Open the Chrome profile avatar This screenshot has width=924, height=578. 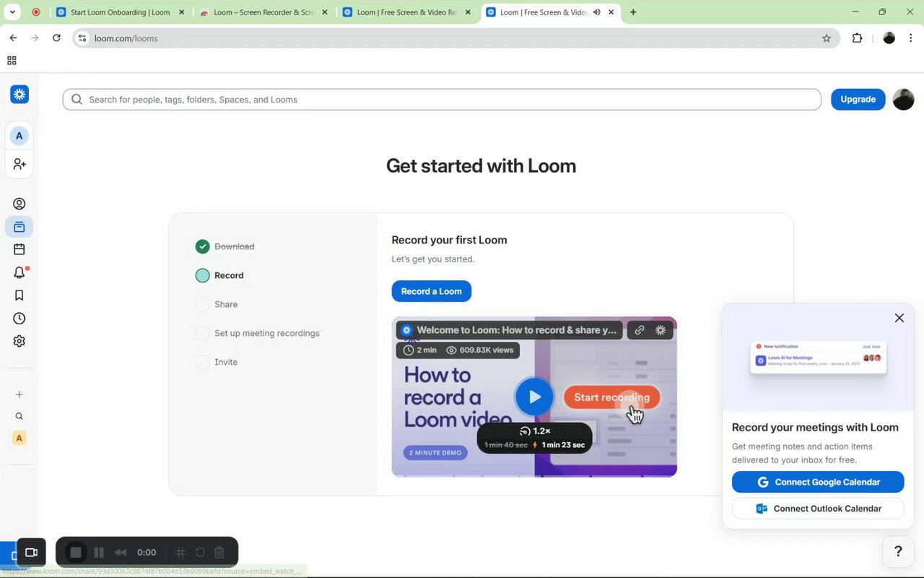point(889,38)
